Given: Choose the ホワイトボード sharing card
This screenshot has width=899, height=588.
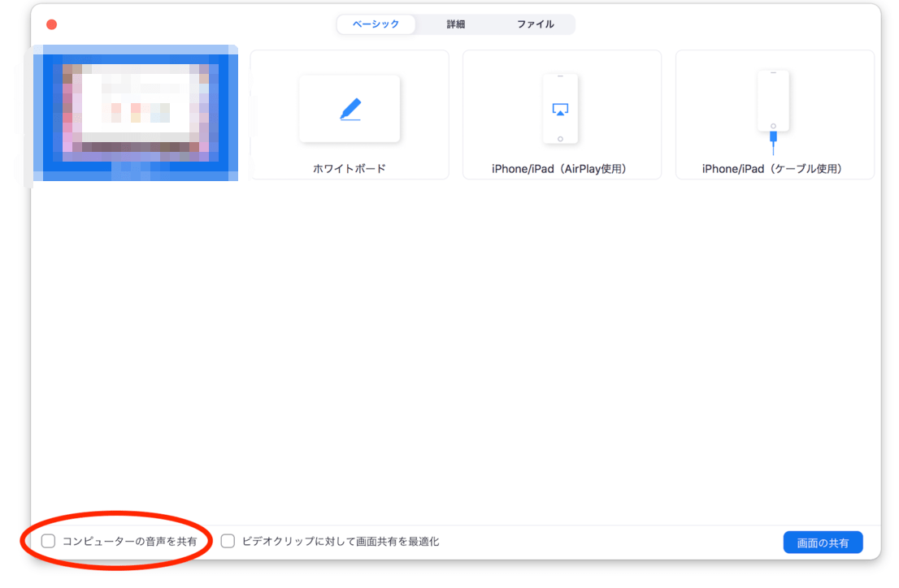Looking at the screenshot, I should (349, 114).
